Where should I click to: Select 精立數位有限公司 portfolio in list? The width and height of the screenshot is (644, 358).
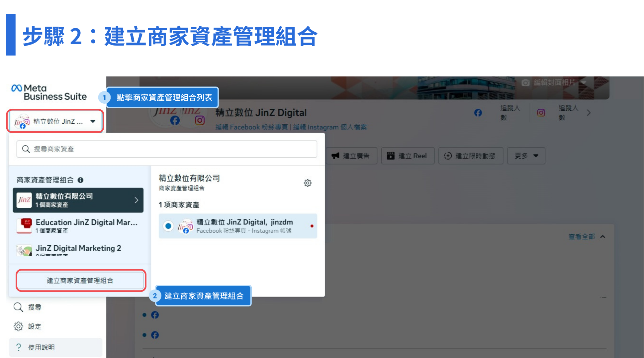[78, 200]
